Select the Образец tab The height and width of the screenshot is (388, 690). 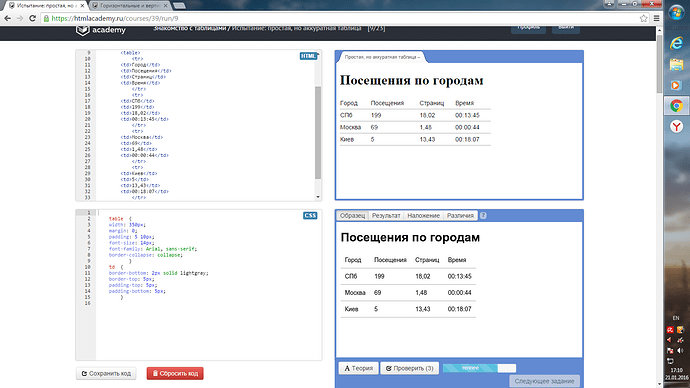(x=352, y=216)
